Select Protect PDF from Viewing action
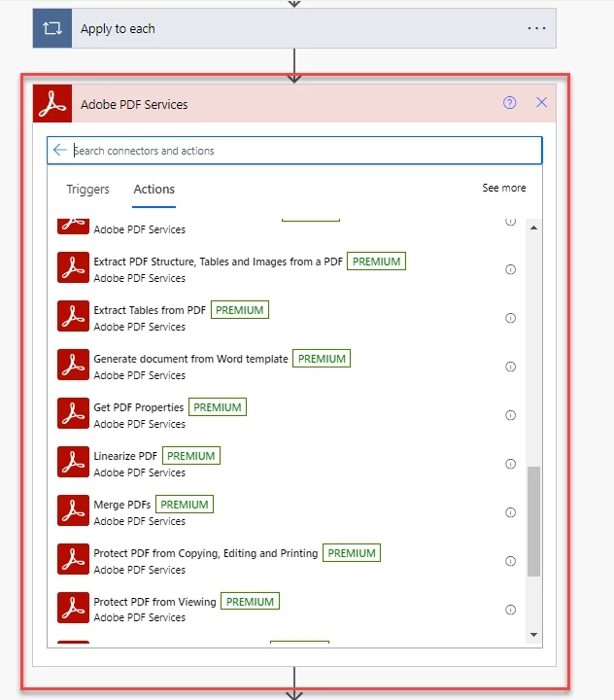Viewport: 614px width, 700px height. [x=287, y=610]
